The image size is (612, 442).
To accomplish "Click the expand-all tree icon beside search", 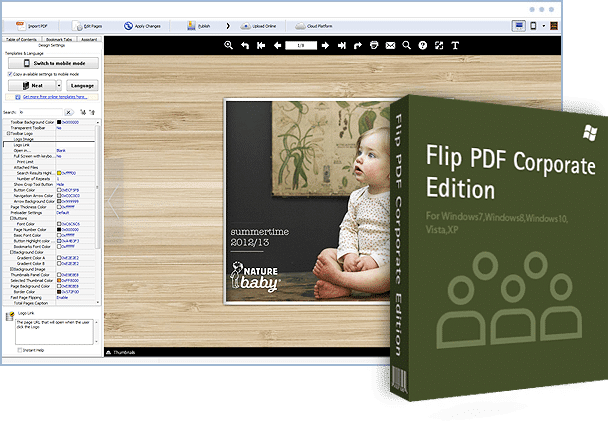I will [83, 112].
